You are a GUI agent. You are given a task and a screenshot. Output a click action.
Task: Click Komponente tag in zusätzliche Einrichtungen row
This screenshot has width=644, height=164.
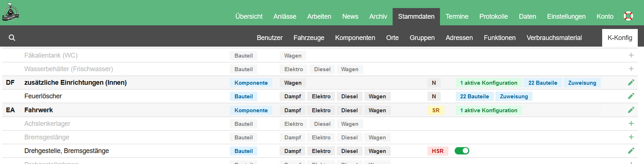pyautogui.click(x=251, y=83)
